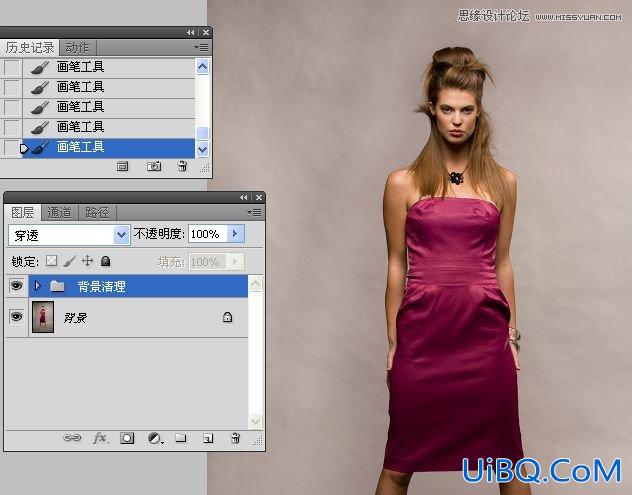632x495 pixels.
Task: Open the 填充 fill slider arrow
Action: coord(235,262)
